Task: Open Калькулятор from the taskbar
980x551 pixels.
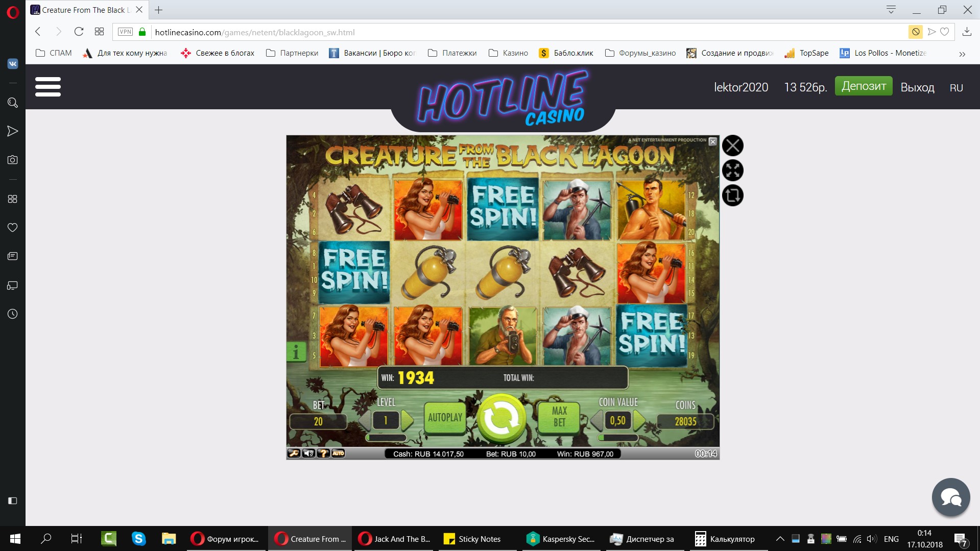Action: click(x=725, y=539)
